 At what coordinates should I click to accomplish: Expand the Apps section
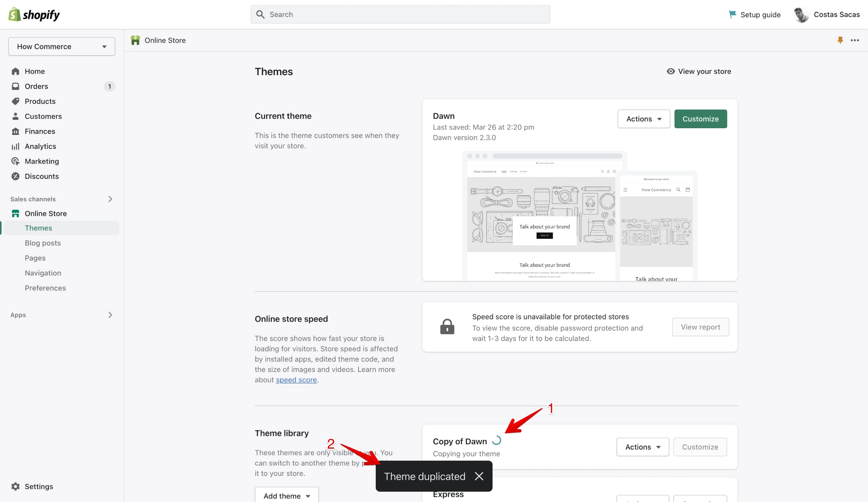pos(110,315)
